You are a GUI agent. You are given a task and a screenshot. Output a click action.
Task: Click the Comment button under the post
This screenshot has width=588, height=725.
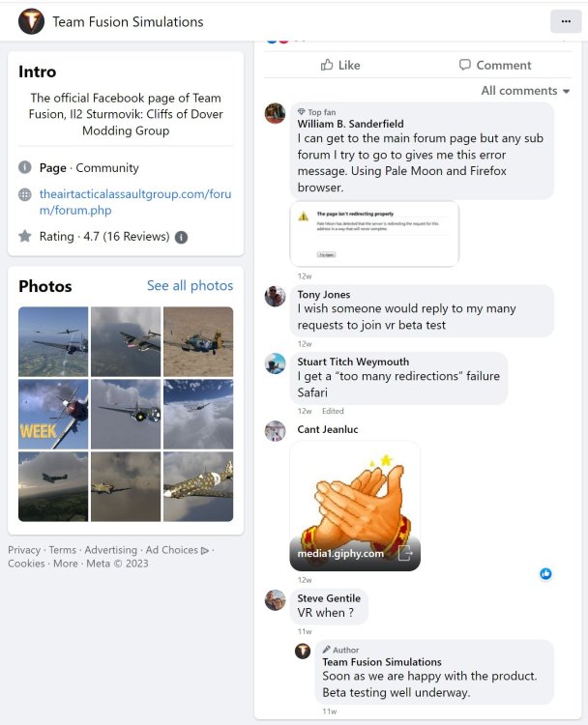pyautogui.click(x=495, y=65)
